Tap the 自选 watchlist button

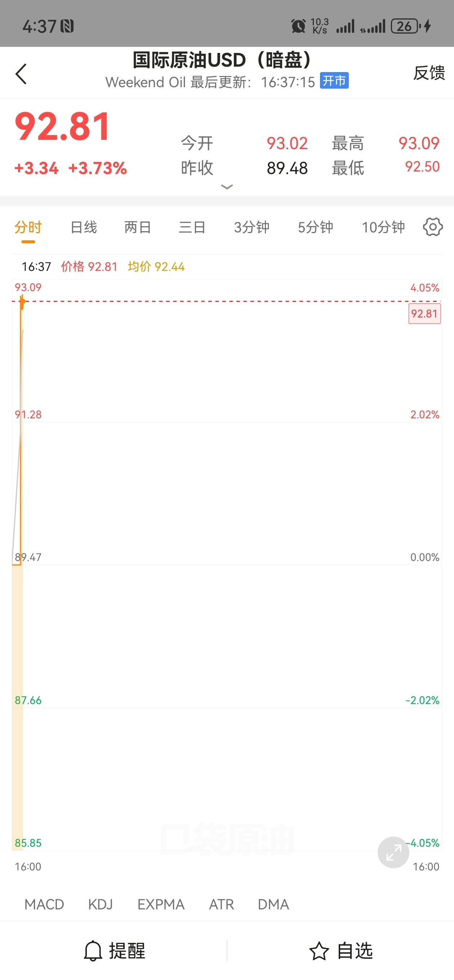(355, 951)
